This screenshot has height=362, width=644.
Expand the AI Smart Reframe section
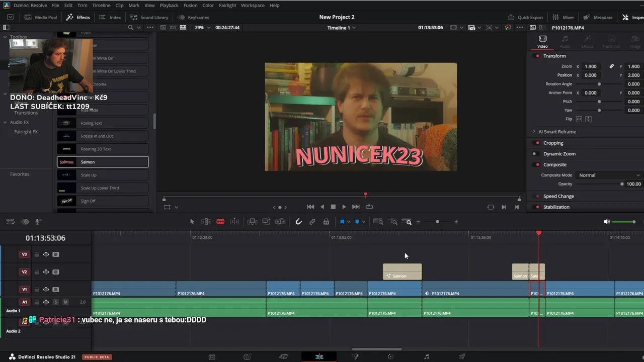[534, 132]
